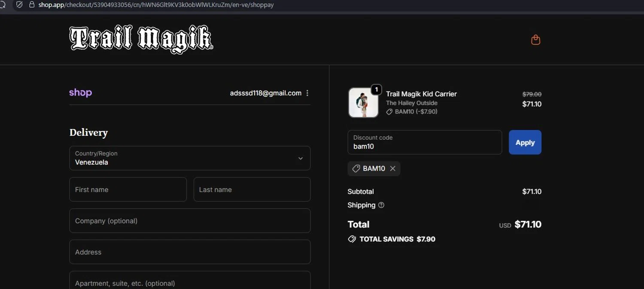The width and height of the screenshot is (644, 289).
Task: Click The Hailey Outside variant text
Action: [412, 103]
